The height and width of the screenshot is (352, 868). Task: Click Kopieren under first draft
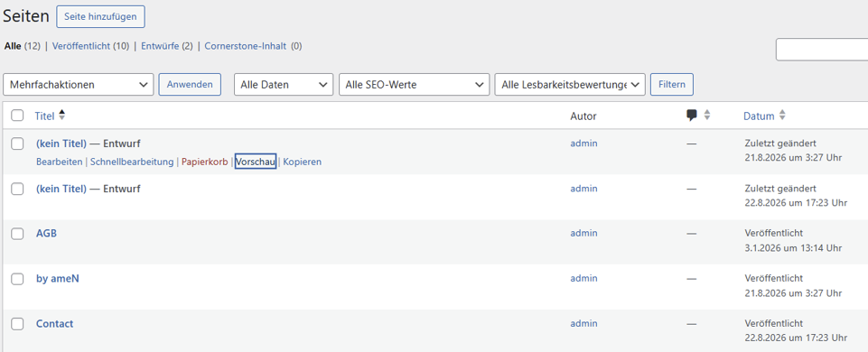pyautogui.click(x=303, y=162)
